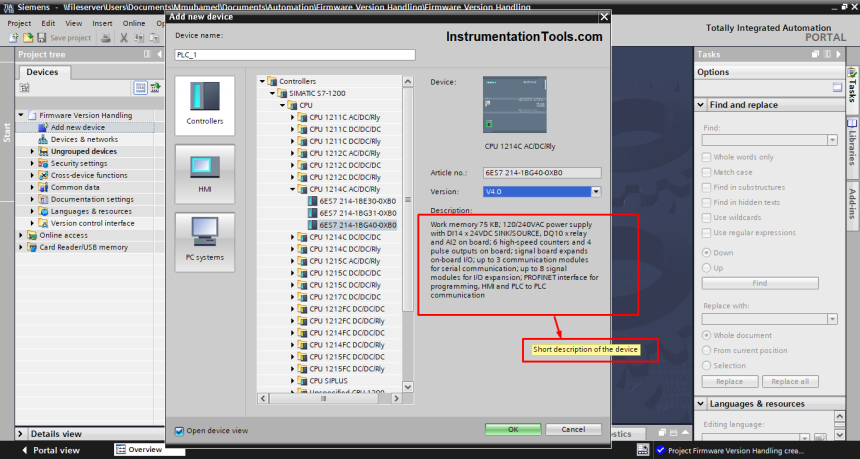Viewport: 860px width, 459px height.
Task: Open the Project menu
Action: [19, 24]
